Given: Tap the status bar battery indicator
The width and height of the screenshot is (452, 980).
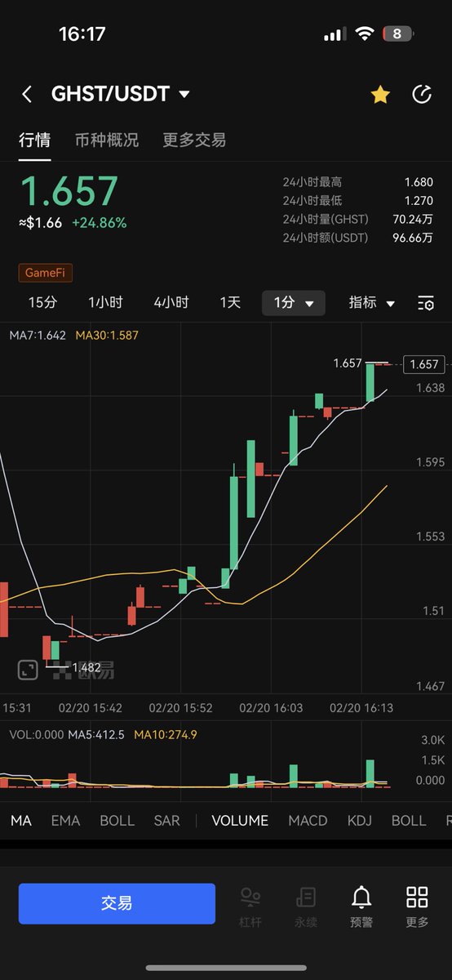Looking at the screenshot, I should click(x=398, y=34).
